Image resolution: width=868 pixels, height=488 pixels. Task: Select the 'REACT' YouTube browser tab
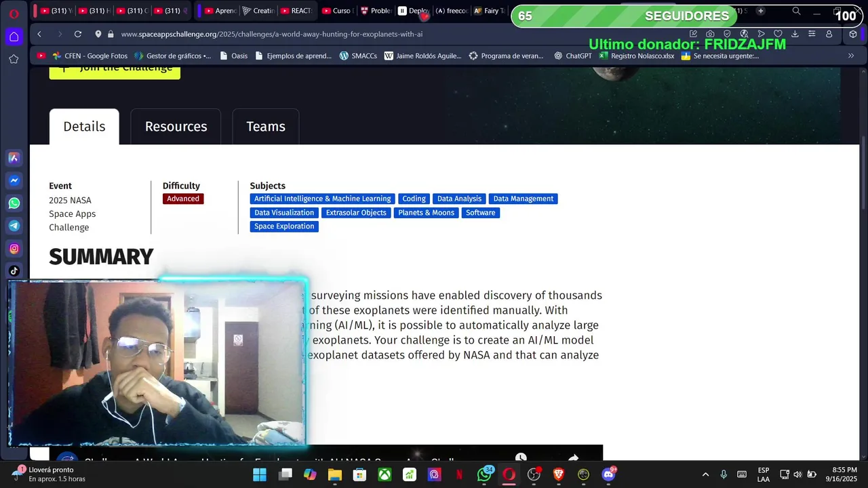click(x=296, y=11)
